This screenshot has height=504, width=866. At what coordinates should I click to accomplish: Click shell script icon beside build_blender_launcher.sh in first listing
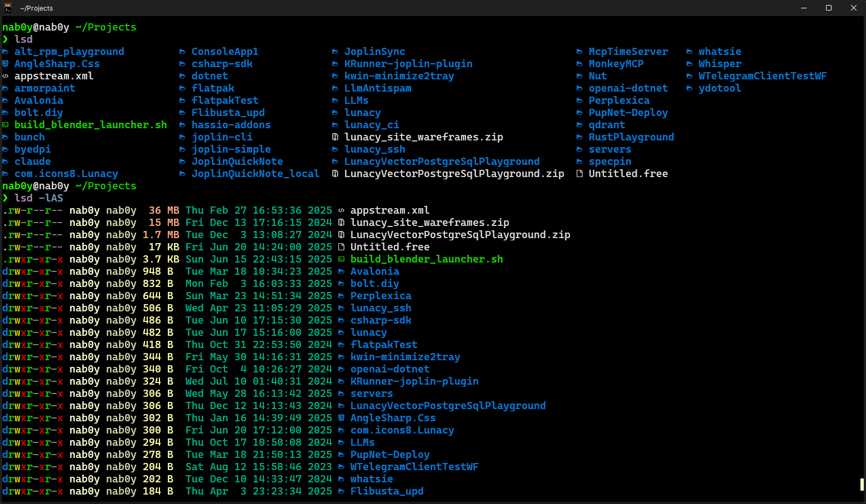pyautogui.click(x=6, y=125)
